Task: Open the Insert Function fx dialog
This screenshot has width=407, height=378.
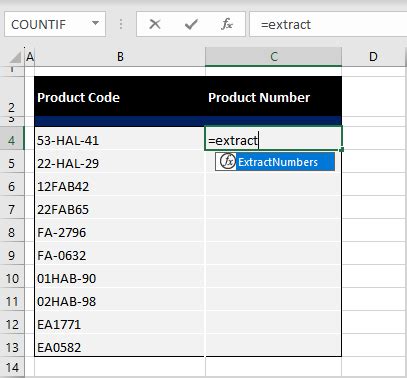Action: 227,24
